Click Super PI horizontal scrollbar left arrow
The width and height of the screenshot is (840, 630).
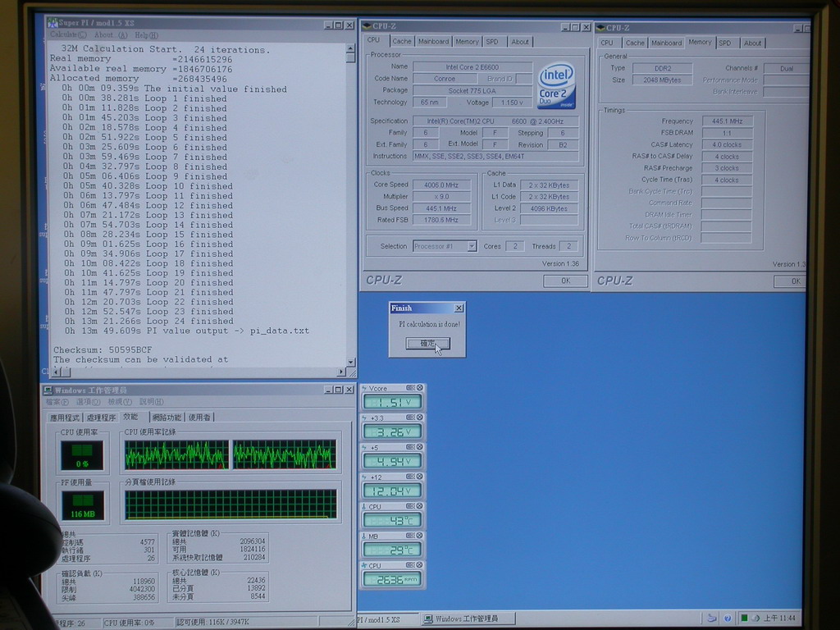(x=55, y=372)
